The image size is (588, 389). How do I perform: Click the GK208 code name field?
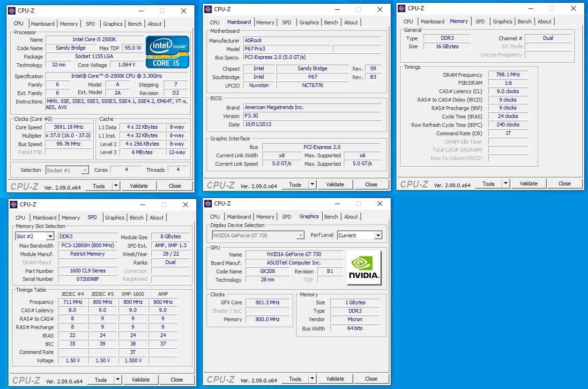268,272
